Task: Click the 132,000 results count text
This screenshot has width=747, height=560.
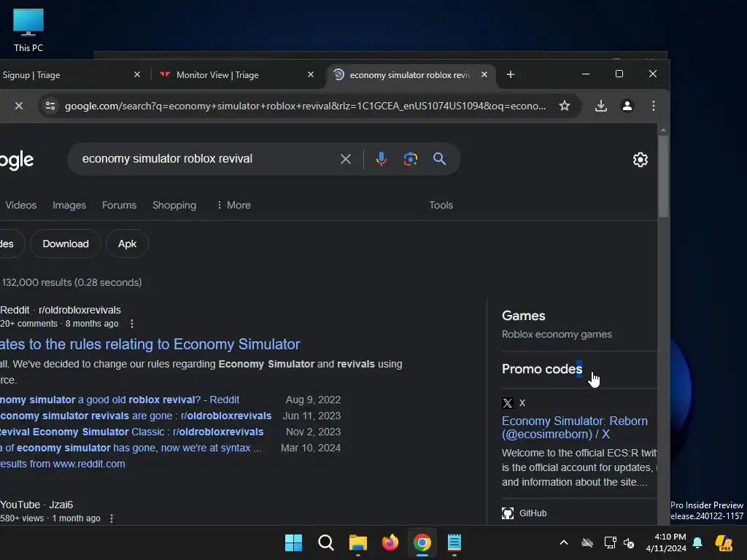Action: click(x=72, y=282)
